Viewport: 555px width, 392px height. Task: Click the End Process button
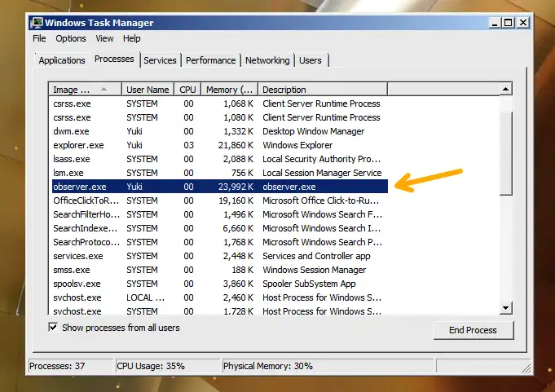(474, 330)
